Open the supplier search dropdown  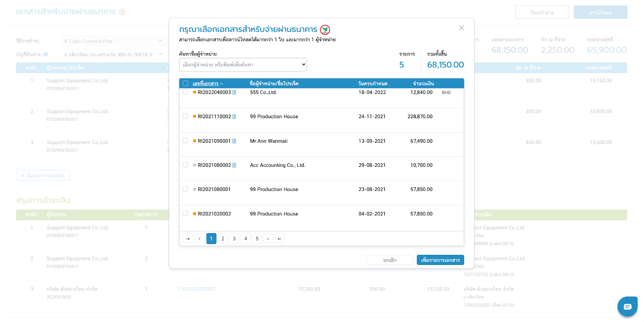(243, 65)
